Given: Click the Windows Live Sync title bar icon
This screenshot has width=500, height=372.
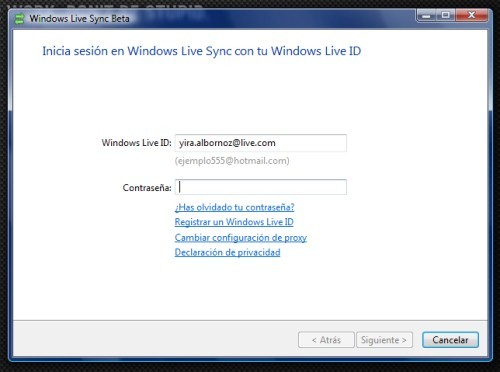Looking at the screenshot, I should (20, 19).
